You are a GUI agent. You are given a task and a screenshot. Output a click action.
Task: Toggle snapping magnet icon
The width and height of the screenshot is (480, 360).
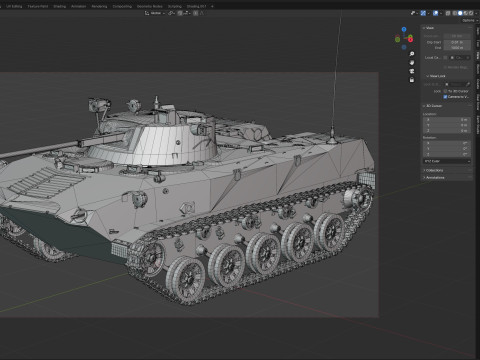click(180, 13)
